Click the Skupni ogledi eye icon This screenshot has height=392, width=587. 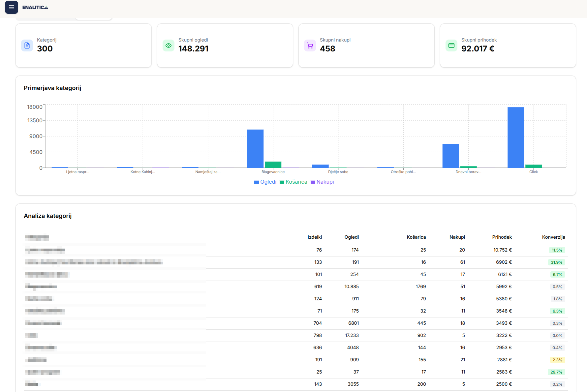pyautogui.click(x=169, y=45)
